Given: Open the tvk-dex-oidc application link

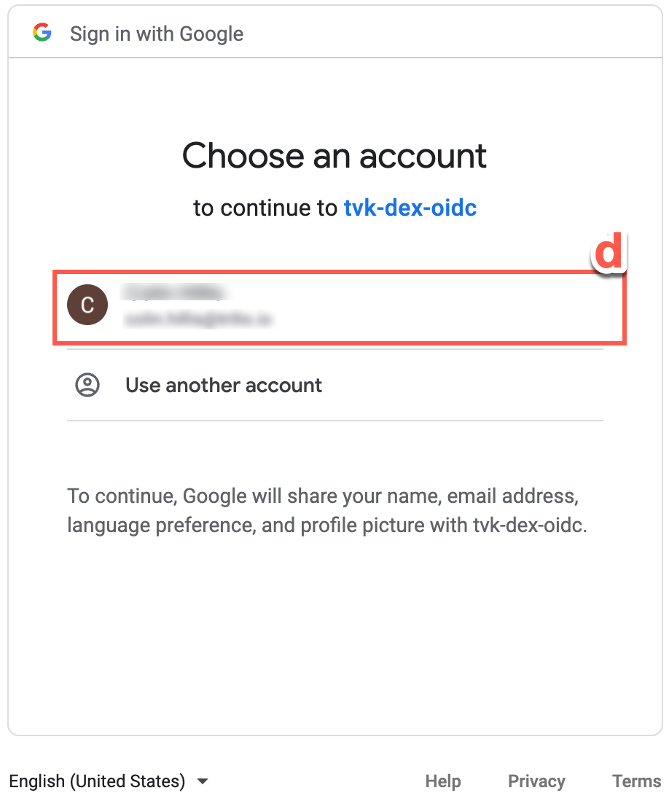Looking at the screenshot, I should point(410,208).
